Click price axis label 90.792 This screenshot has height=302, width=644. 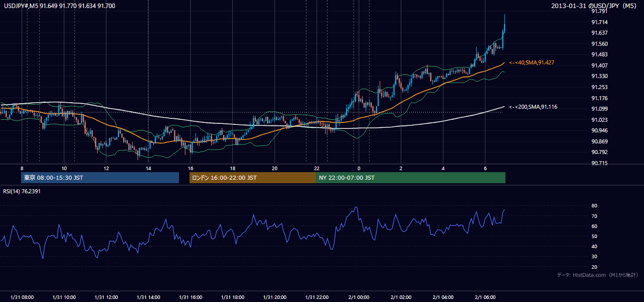pos(599,152)
